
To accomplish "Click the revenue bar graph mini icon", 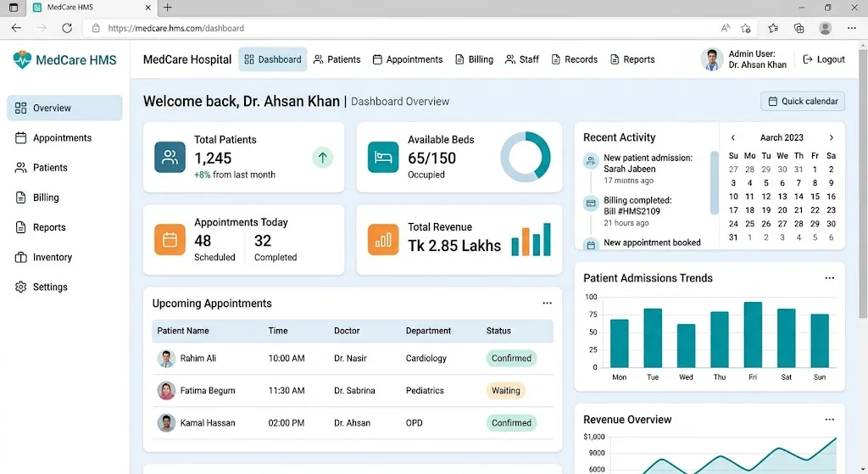I will (531, 239).
